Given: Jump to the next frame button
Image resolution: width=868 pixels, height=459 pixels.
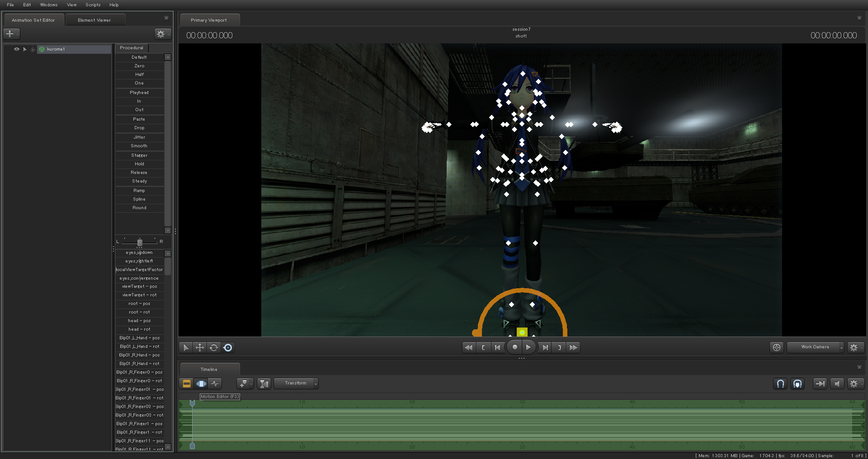Looking at the screenshot, I should click(x=545, y=347).
